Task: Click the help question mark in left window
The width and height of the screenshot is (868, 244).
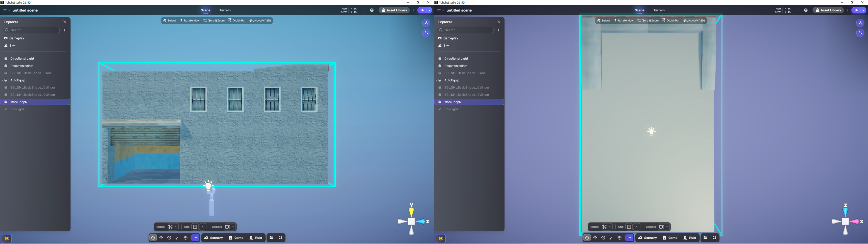Action: point(372,10)
